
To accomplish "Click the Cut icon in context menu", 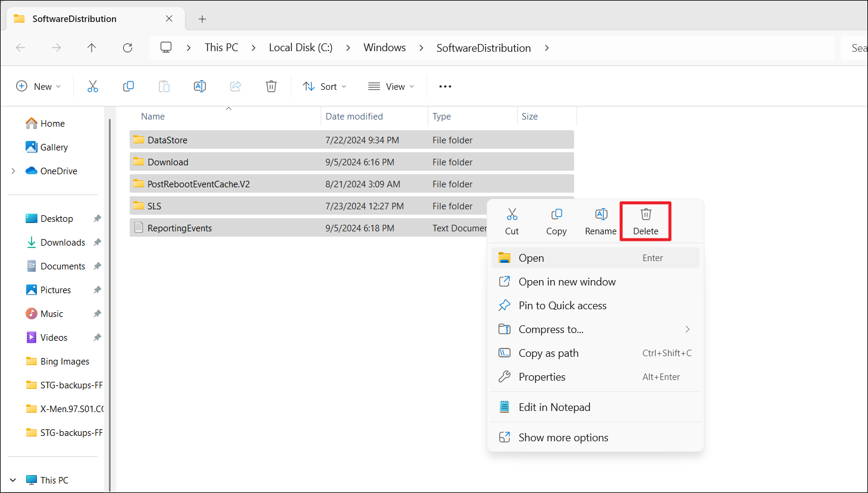I will click(x=512, y=221).
